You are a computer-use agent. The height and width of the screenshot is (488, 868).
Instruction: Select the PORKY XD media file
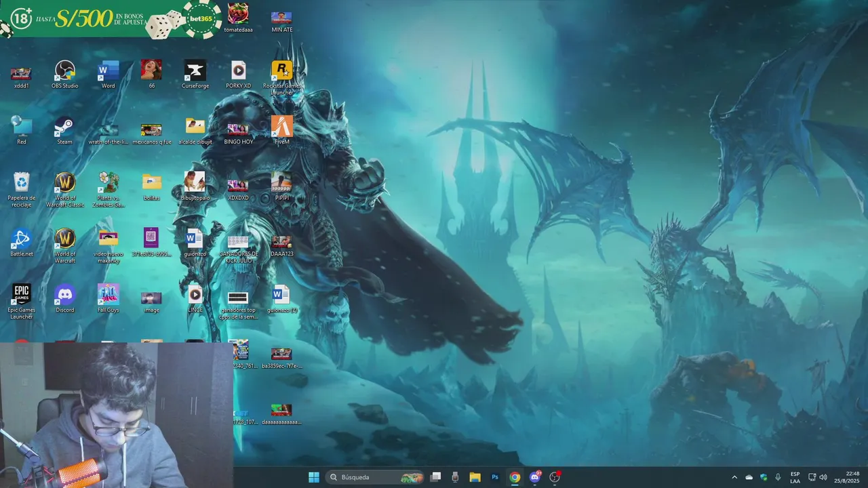(238, 75)
